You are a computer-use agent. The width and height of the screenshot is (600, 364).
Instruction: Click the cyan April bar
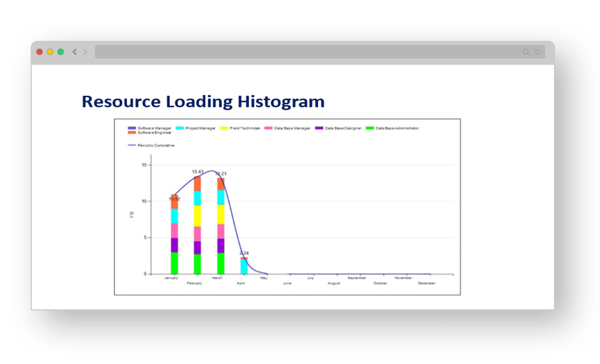(x=244, y=267)
